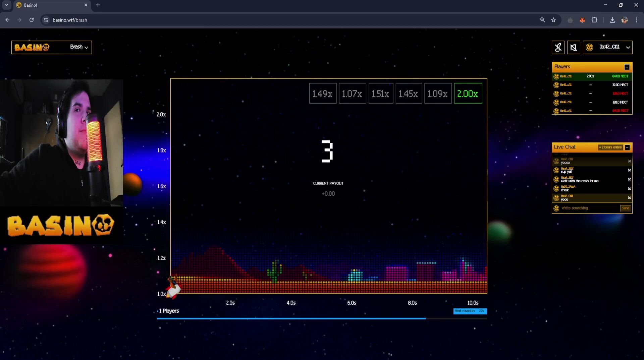The image size is (644, 360).
Task: Click the '1 Players' label below chart
Action: tap(169, 311)
